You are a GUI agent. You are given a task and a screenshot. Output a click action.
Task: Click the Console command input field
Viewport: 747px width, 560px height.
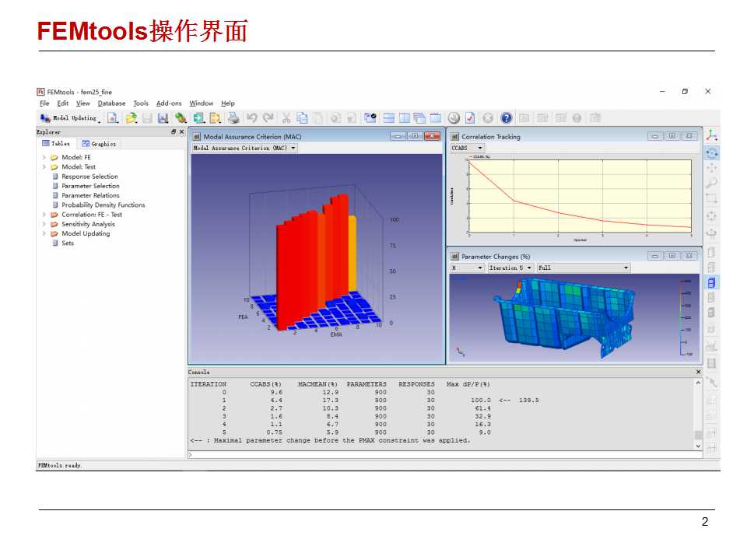tap(445, 455)
